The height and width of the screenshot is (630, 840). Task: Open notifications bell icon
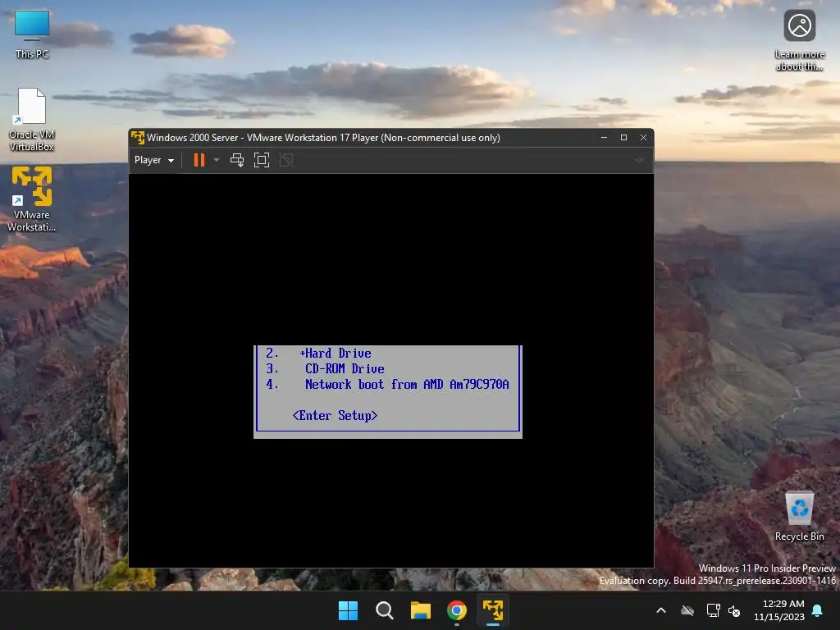click(x=818, y=610)
